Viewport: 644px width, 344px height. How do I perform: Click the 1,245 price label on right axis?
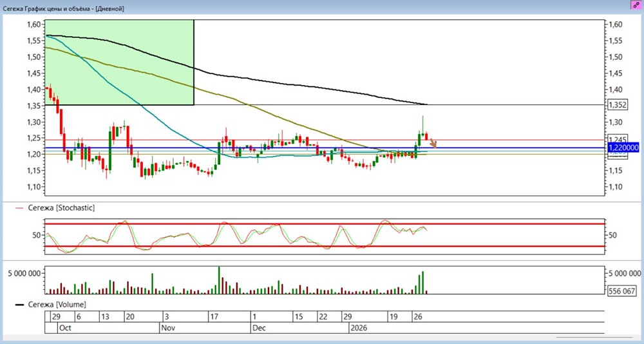click(617, 140)
